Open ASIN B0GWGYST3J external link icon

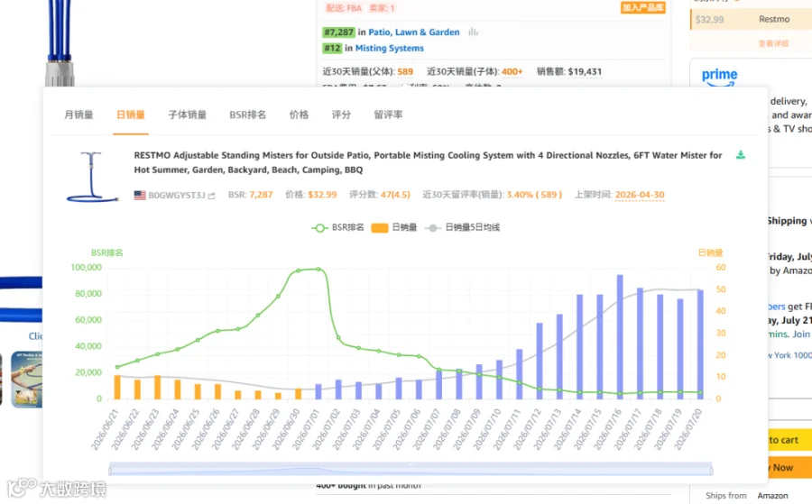click(x=211, y=196)
